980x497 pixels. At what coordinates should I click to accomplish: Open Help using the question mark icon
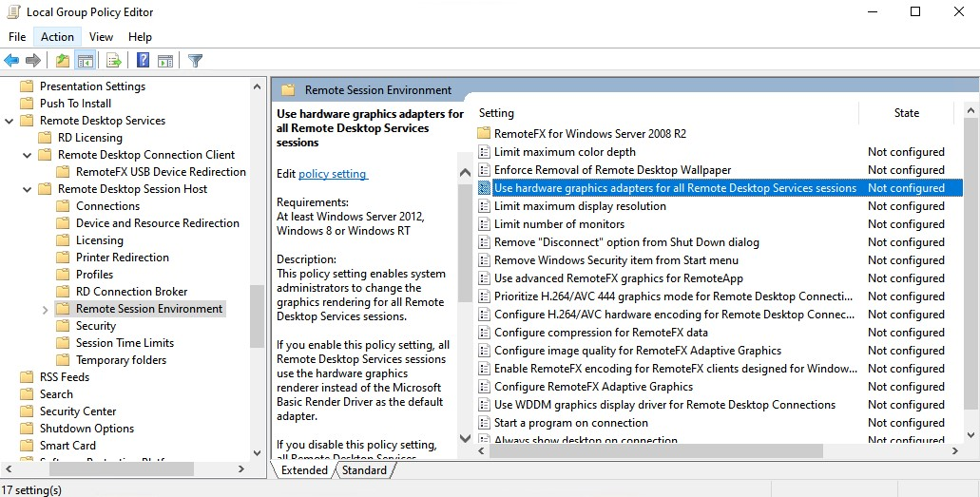(143, 61)
